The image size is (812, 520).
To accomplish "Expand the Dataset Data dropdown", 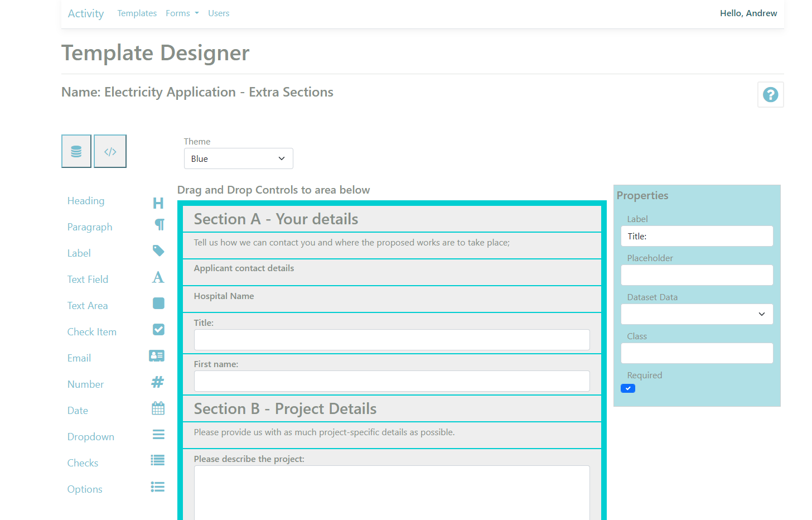I will coord(697,314).
